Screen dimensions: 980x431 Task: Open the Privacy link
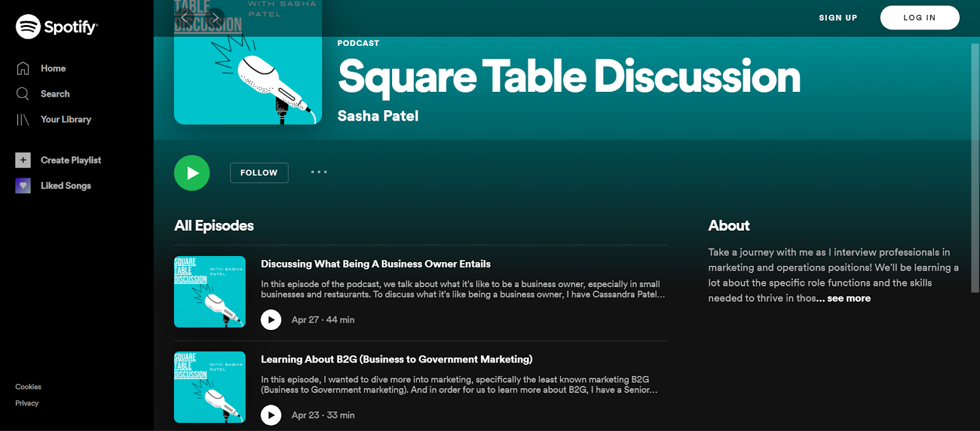coord(27,403)
